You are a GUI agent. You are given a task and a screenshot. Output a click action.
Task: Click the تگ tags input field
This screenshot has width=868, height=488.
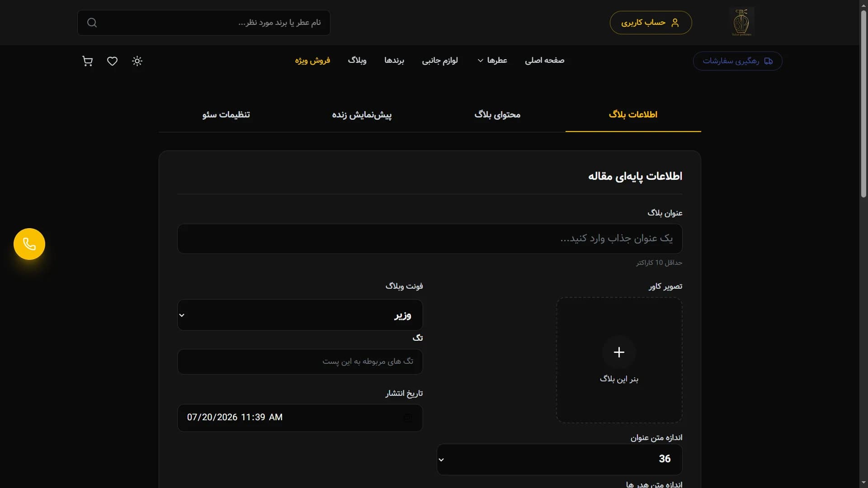point(300,361)
